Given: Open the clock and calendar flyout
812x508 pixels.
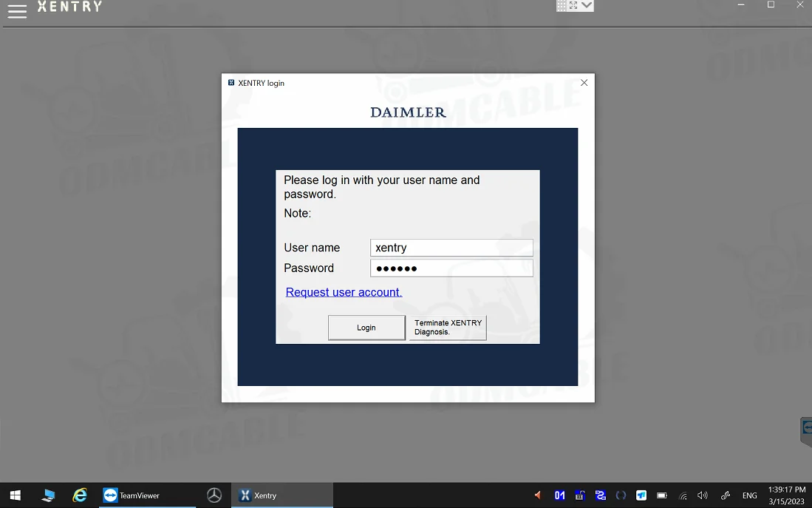Looking at the screenshot, I should [785, 495].
